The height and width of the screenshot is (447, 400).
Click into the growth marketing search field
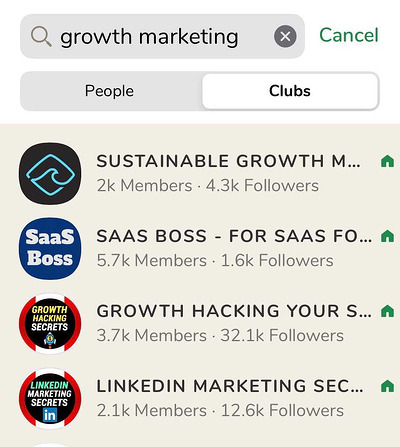click(x=162, y=36)
